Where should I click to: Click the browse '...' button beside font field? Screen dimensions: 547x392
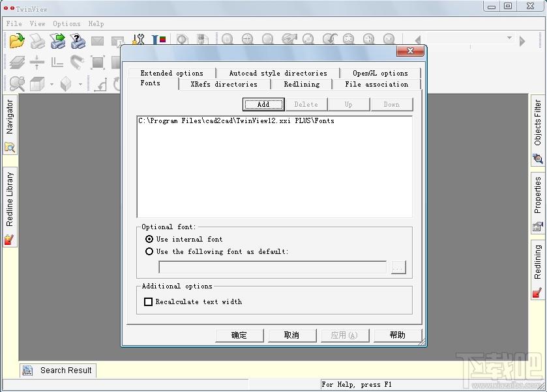(399, 268)
